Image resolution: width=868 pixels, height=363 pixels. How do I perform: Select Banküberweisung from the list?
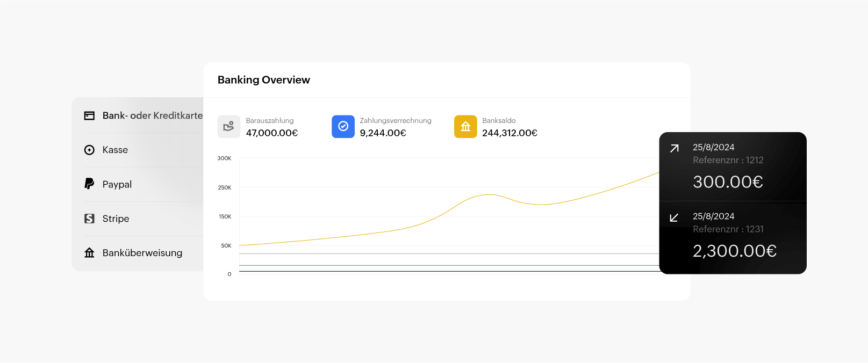tap(142, 253)
